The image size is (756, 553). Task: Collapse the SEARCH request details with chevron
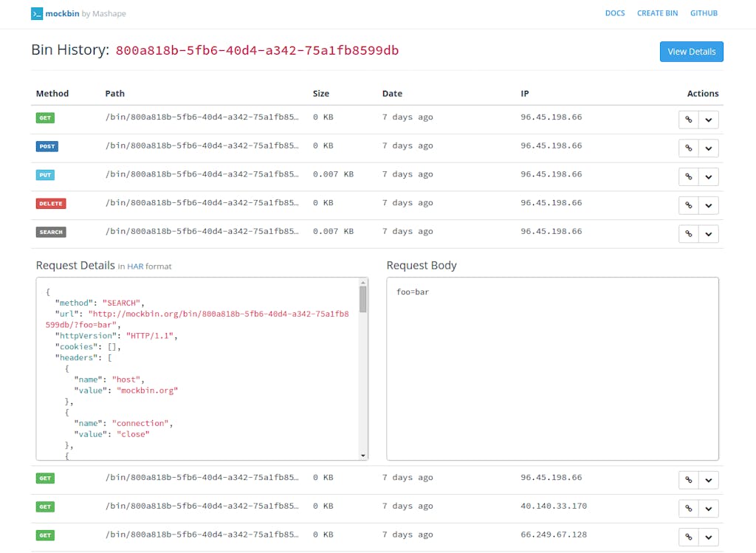pos(709,234)
